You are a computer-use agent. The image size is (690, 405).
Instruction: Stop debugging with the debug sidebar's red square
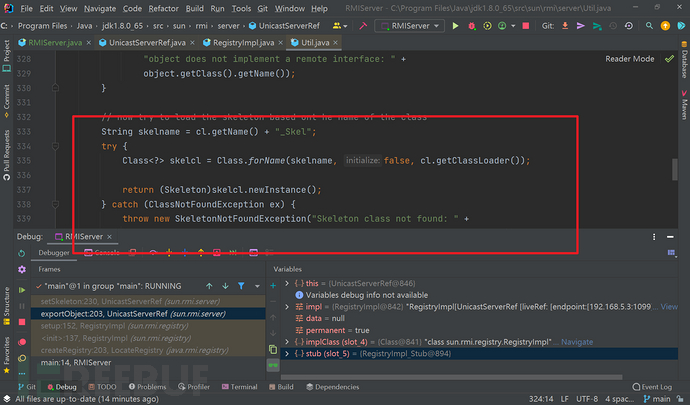click(x=22, y=322)
